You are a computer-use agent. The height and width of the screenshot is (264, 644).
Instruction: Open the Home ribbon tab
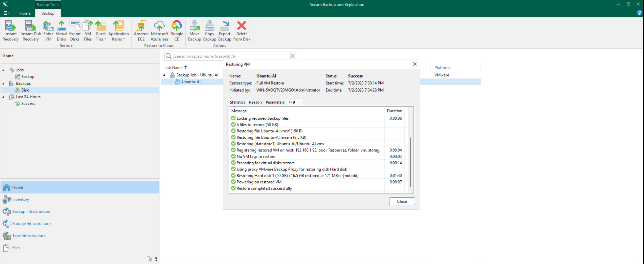pos(25,13)
